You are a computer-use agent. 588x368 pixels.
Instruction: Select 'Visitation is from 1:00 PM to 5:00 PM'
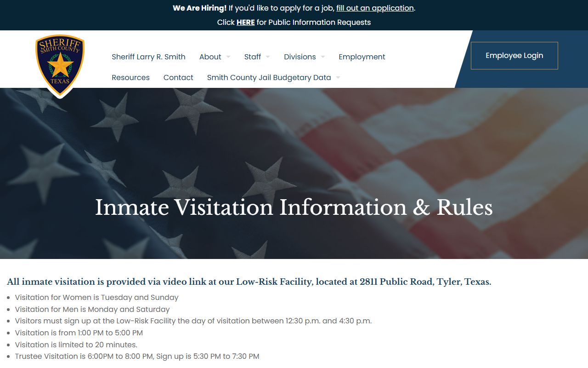click(79, 333)
